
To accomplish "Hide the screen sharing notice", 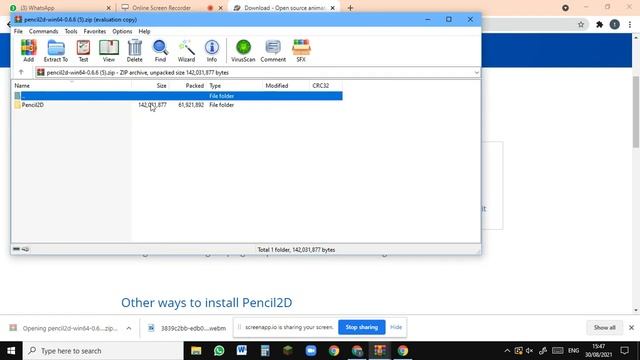I will pos(396,327).
